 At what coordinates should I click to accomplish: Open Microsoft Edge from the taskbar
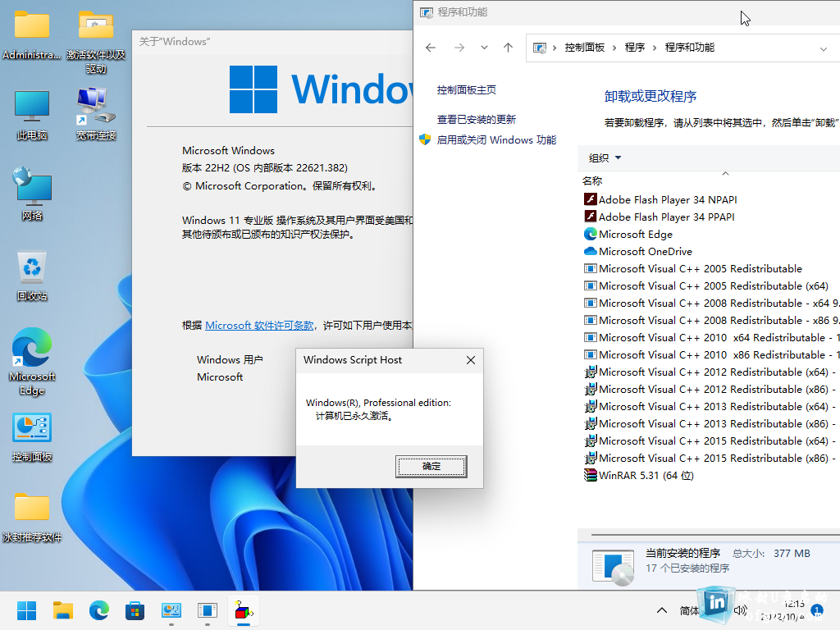[x=99, y=610]
